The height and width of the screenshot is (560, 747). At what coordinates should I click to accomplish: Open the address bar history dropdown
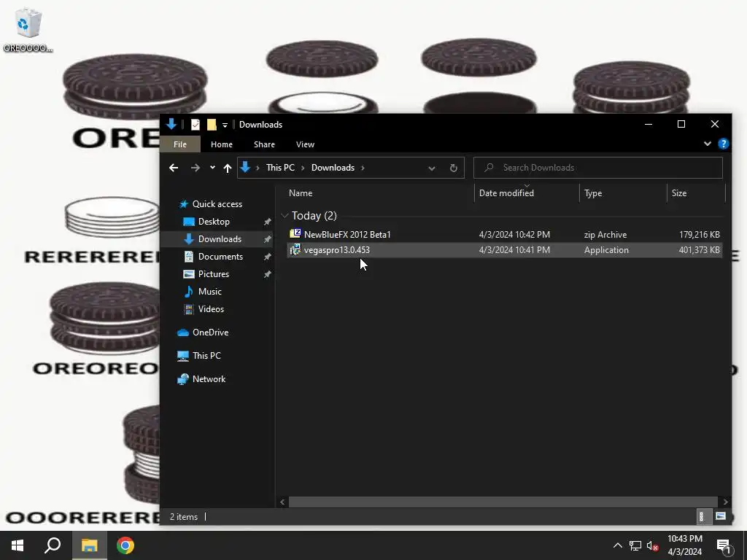432,168
